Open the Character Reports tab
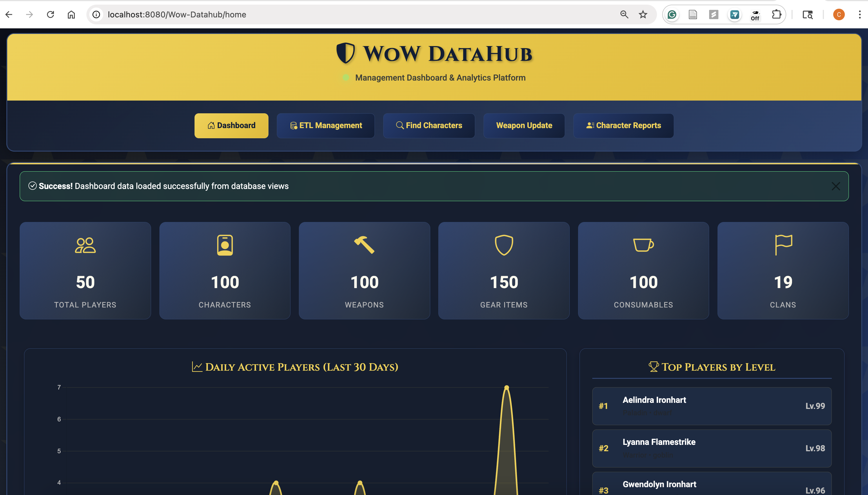 pos(624,125)
